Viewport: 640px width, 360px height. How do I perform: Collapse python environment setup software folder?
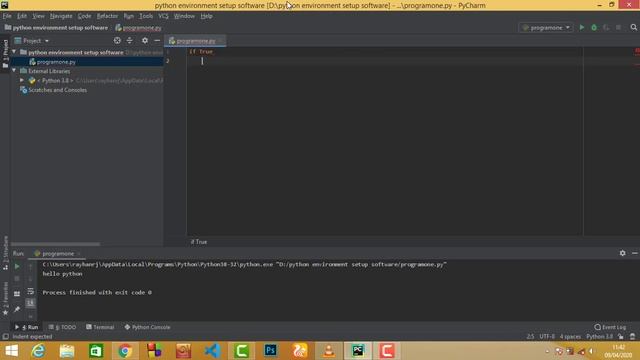(14, 52)
